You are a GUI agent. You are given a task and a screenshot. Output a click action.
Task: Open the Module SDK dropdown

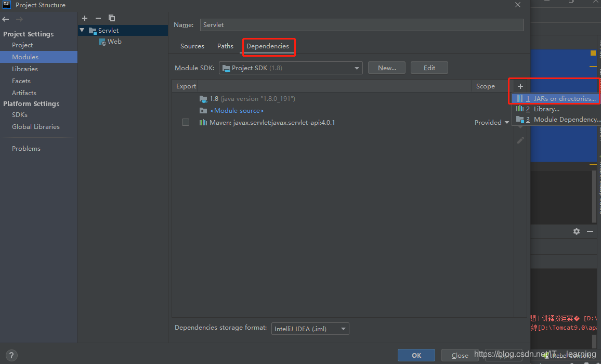point(291,68)
